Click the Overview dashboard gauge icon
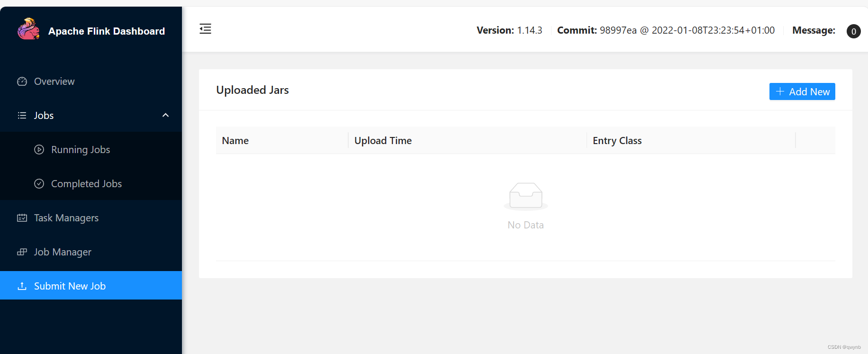The width and height of the screenshot is (868, 354). pos(22,82)
